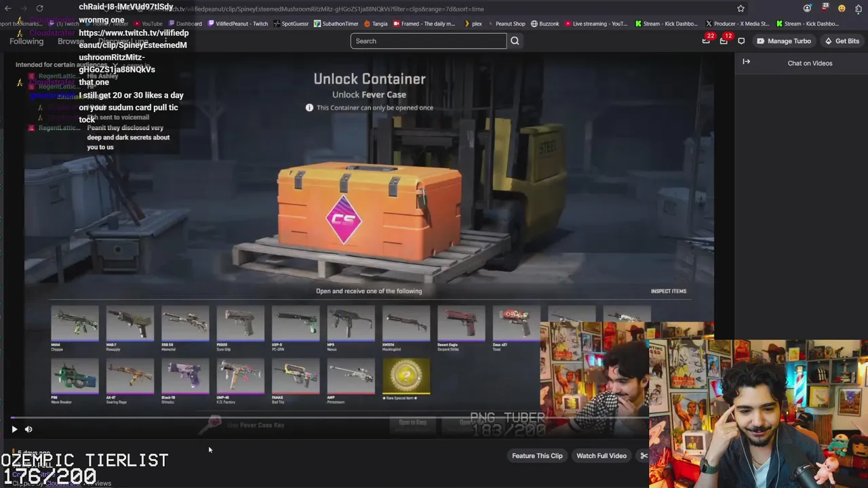Open SubathonTimer bookmark
868x488 pixels.
(336, 24)
